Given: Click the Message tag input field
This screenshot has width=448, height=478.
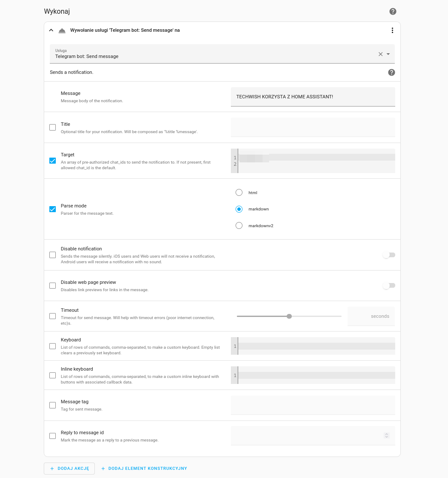Looking at the screenshot, I should coord(313,405).
